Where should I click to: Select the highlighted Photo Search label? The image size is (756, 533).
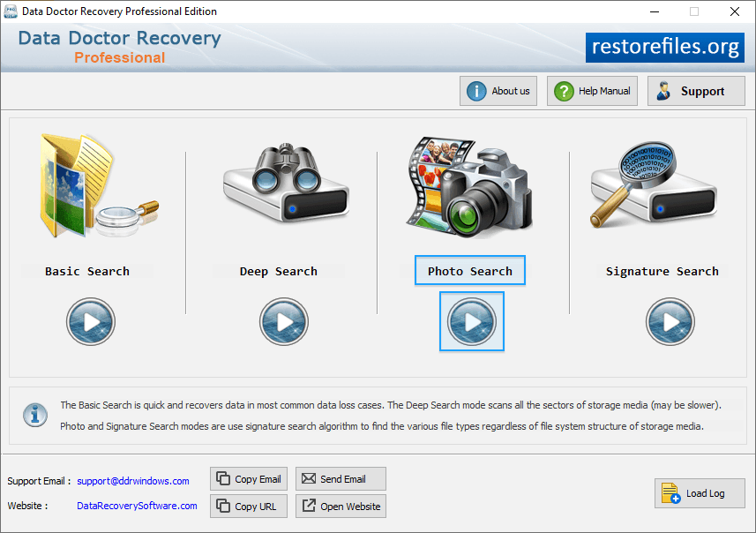pyautogui.click(x=470, y=271)
